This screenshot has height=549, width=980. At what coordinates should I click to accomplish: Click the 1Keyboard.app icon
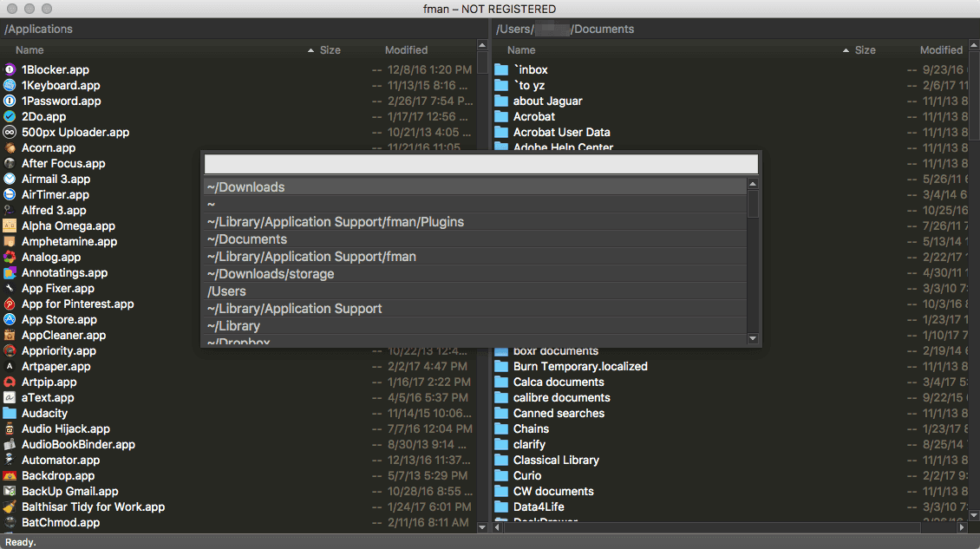pyautogui.click(x=10, y=85)
